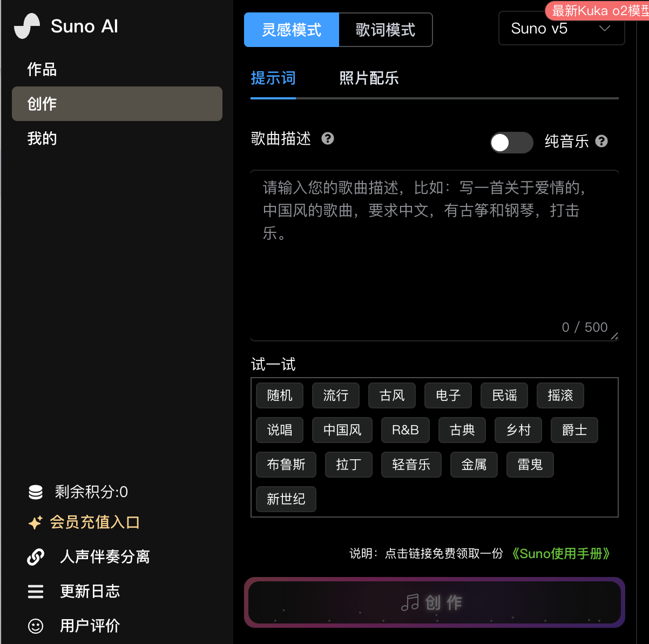The width and height of the screenshot is (649, 644).
Task: Click the 创作 generate button at the bottom
Action: (435, 602)
